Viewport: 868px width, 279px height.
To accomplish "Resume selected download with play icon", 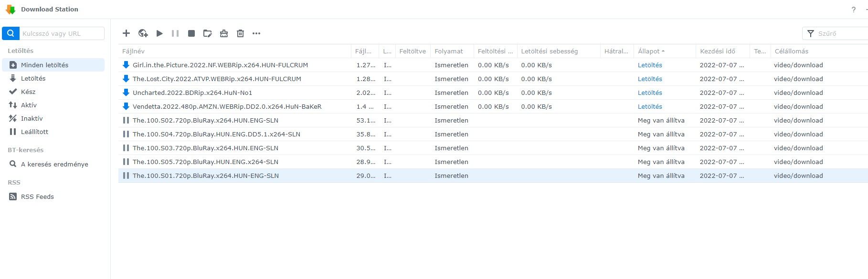I will click(159, 33).
